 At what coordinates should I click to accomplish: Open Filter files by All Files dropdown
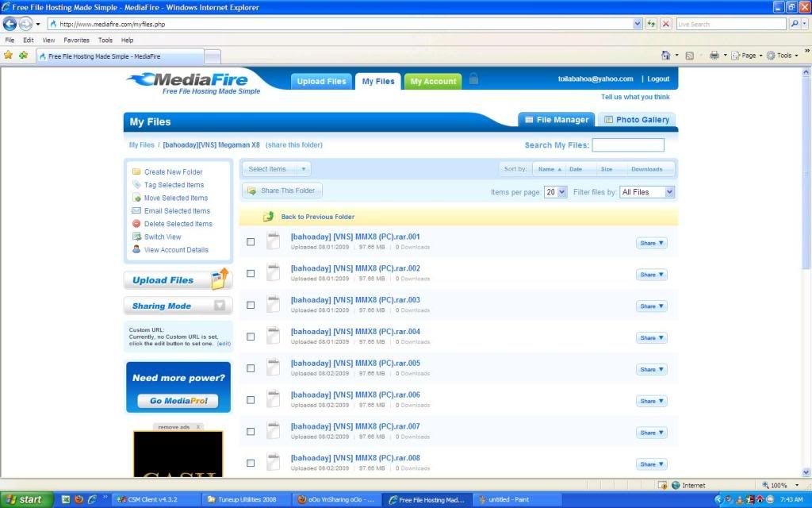647,192
